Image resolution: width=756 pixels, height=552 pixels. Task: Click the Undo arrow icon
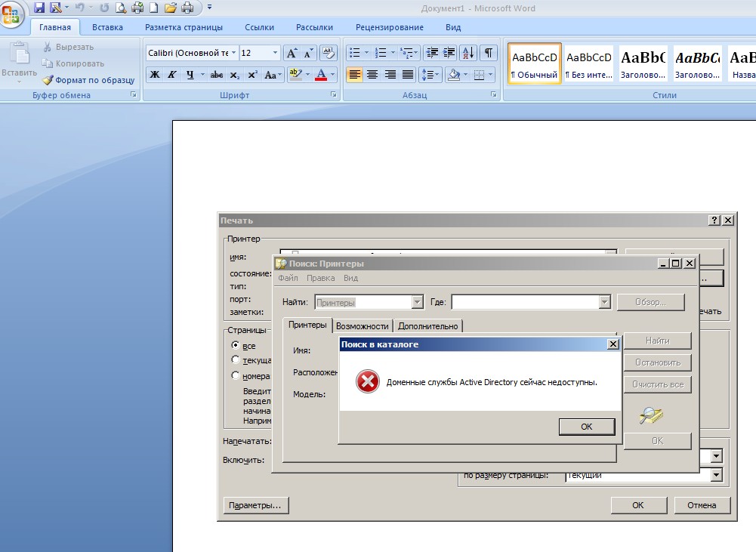tap(80, 8)
